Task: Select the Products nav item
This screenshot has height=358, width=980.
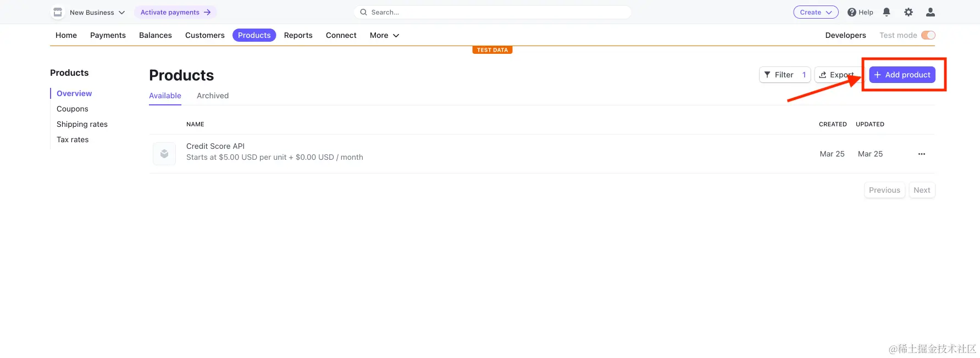Action: (254, 35)
